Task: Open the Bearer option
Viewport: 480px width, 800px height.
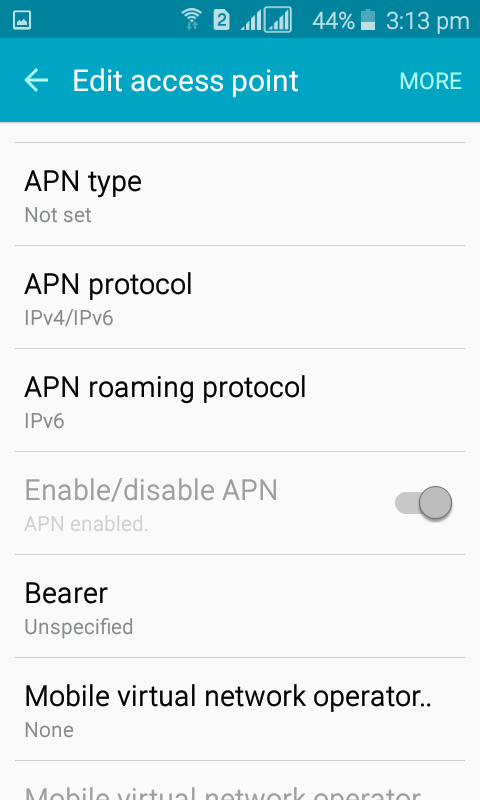Action: (240, 607)
